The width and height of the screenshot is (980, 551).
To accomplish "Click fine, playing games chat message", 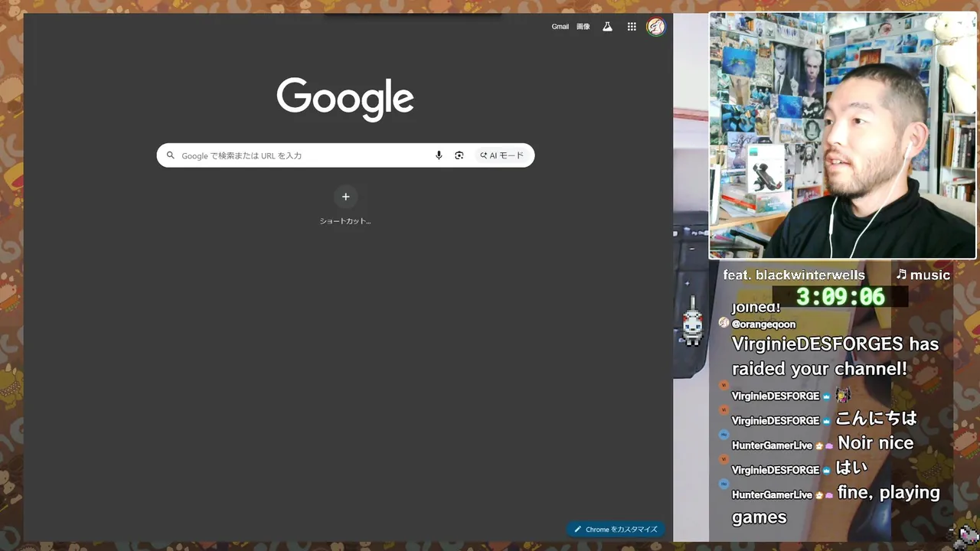I will pos(835,504).
